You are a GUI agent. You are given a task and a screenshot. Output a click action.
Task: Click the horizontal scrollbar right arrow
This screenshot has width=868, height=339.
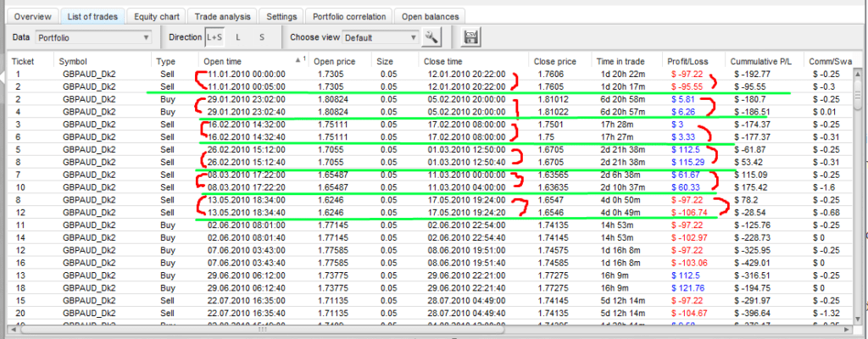849,329
